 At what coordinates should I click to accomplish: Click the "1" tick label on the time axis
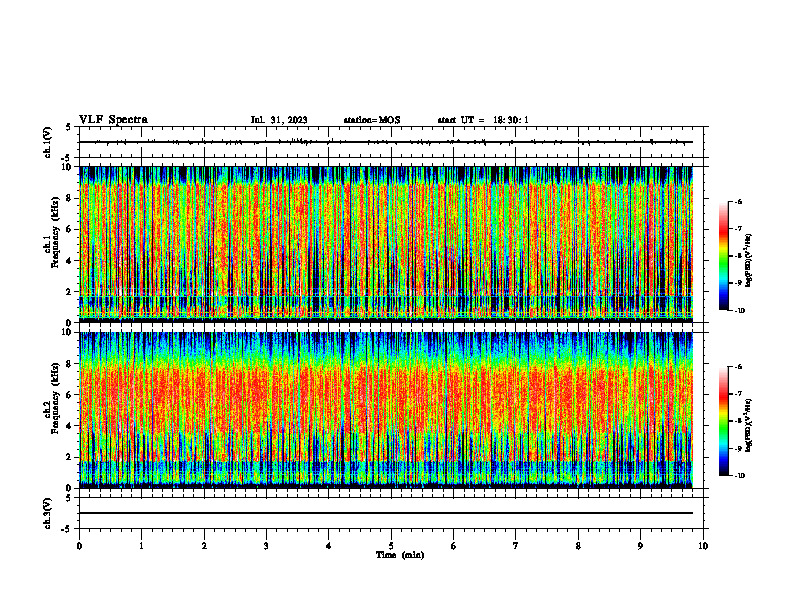(141, 546)
